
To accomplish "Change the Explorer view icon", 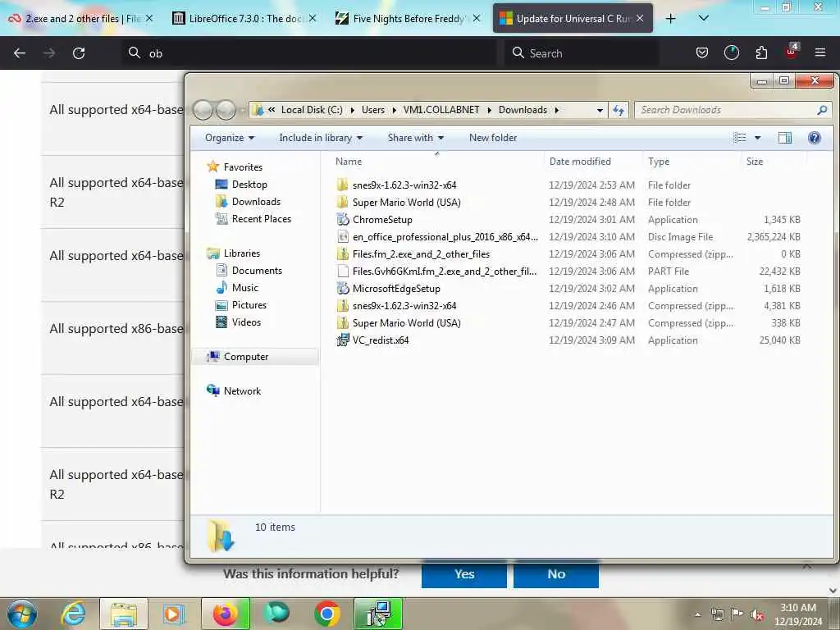I will tap(740, 138).
